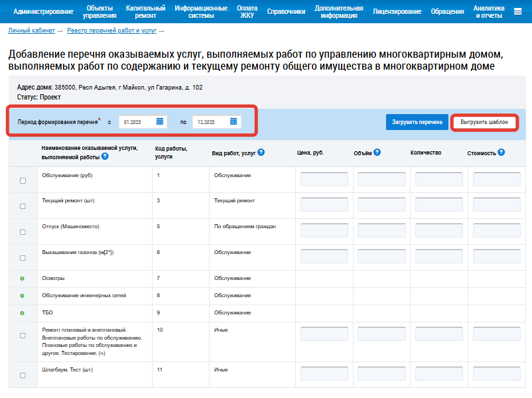The width and height of the screenshot is (532, 398).
Task: Open the hamburger menu icon in navigation bar
Action: [x=518, y=11]
